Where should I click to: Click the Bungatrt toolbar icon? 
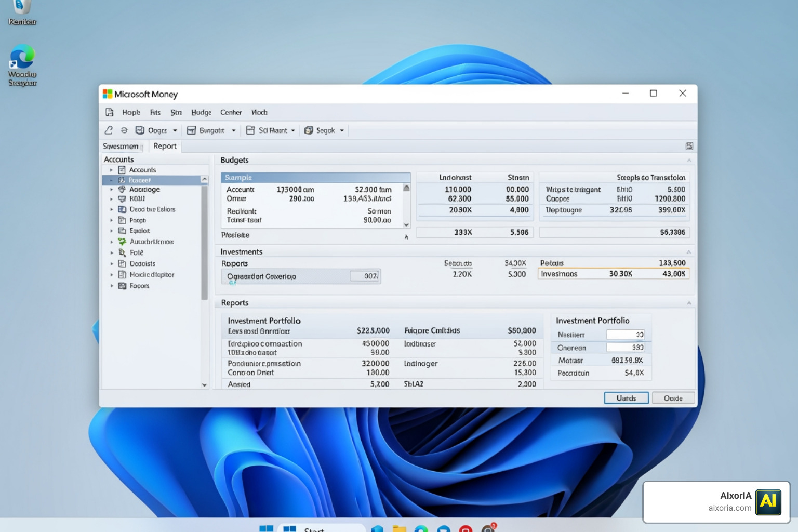191,130
